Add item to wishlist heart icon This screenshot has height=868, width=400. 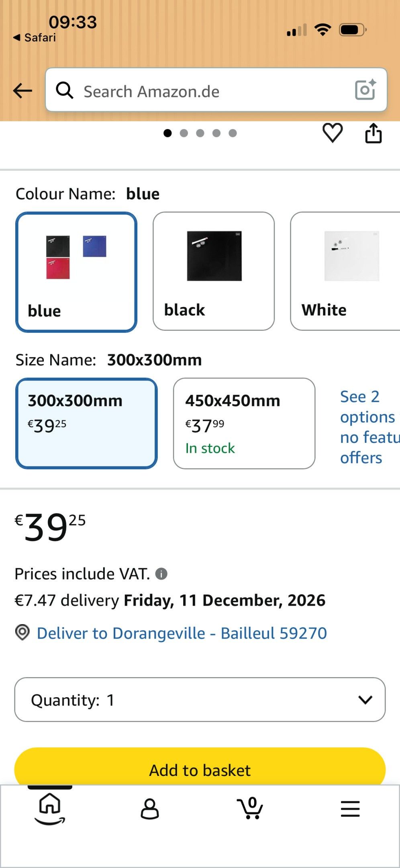tap(333, 133)
